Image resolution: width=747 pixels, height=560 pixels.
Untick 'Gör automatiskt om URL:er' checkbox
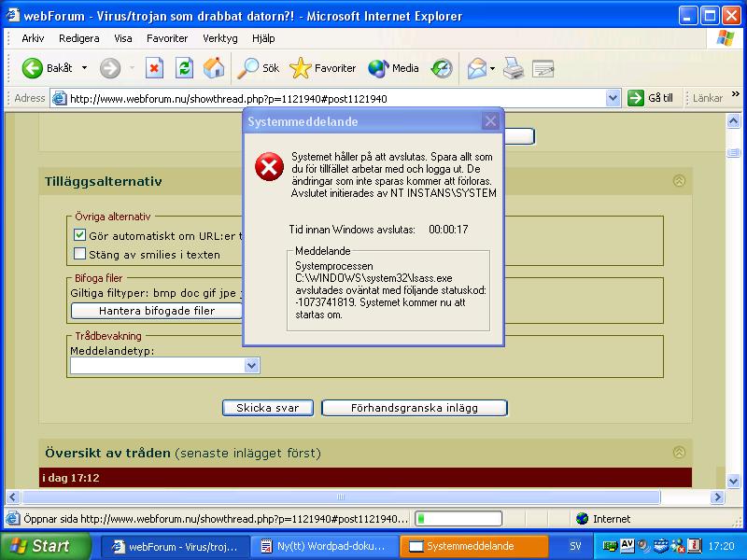[x=79, y=235]
